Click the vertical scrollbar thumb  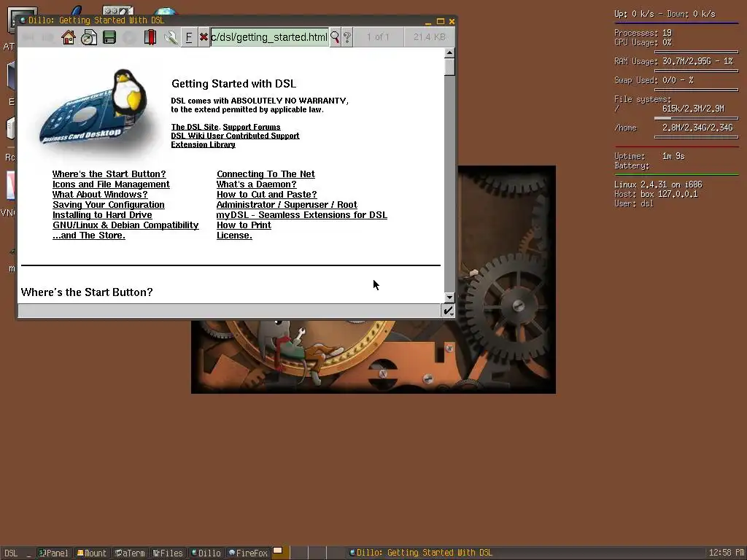click(449, 66)
